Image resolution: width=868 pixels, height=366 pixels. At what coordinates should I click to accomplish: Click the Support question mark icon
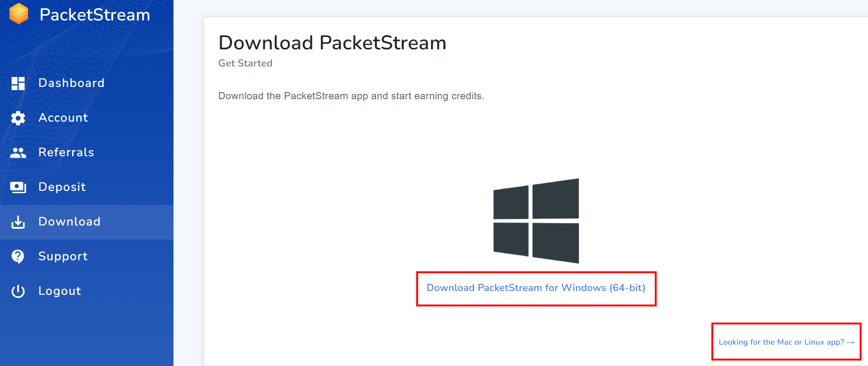(x=18, y=256)
